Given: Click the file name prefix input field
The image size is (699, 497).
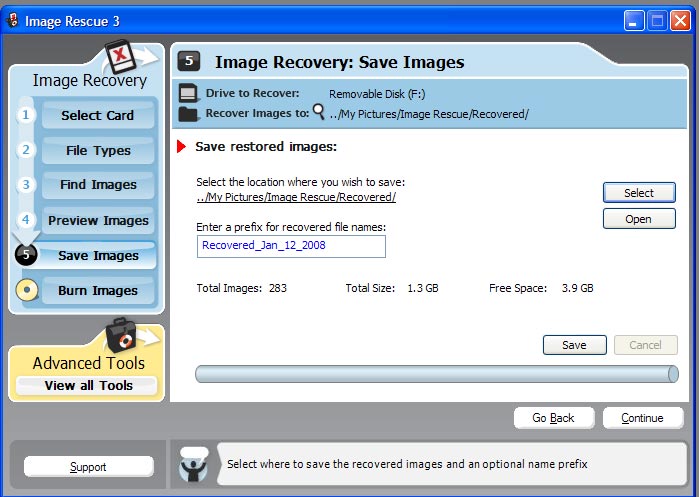Looking at the screenshot, I should 291,246.
